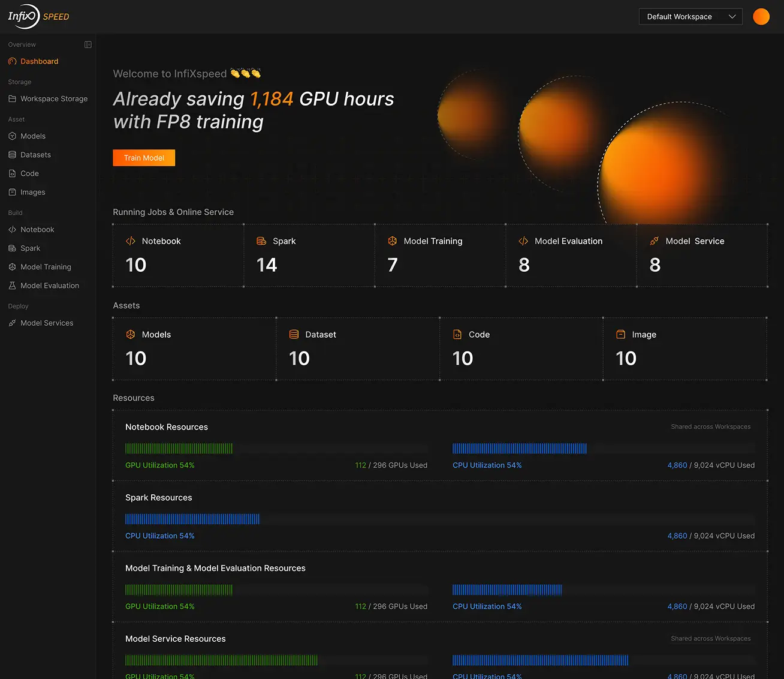
Task: Click the Train Model button
Action: pos(144,158)
